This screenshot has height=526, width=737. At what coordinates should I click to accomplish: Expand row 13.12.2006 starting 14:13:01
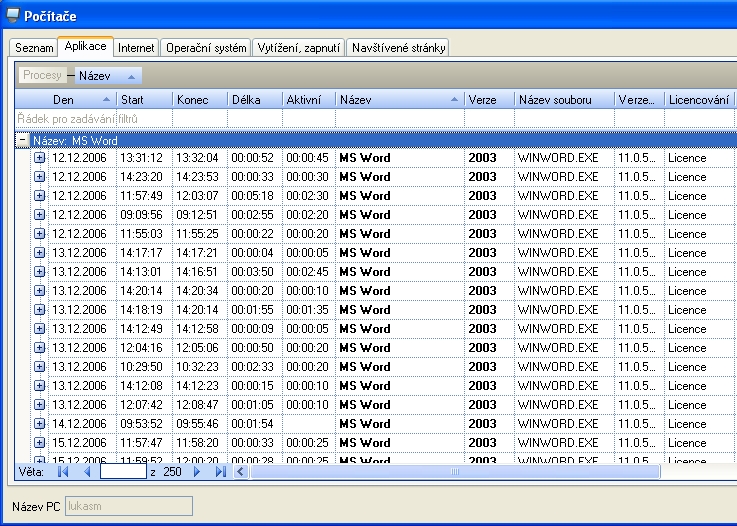[39, 272]
